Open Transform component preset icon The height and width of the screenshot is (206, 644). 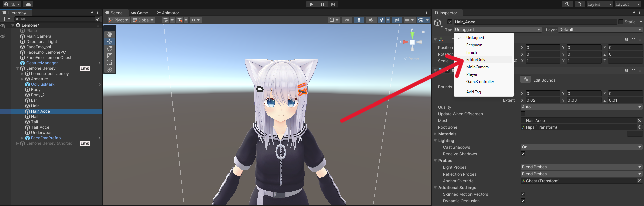tap(633, 39)
